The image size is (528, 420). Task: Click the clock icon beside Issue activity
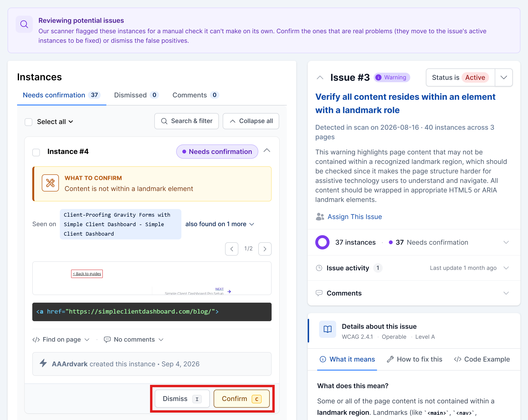pos(319,268)
